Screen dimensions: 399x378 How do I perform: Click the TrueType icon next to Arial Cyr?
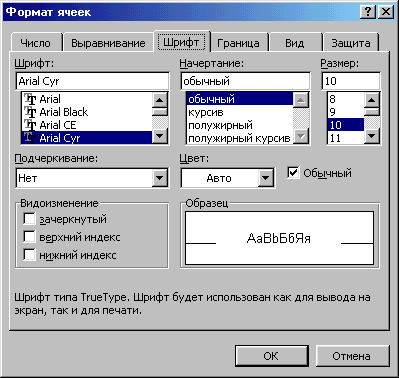click(x=31, y=138)
